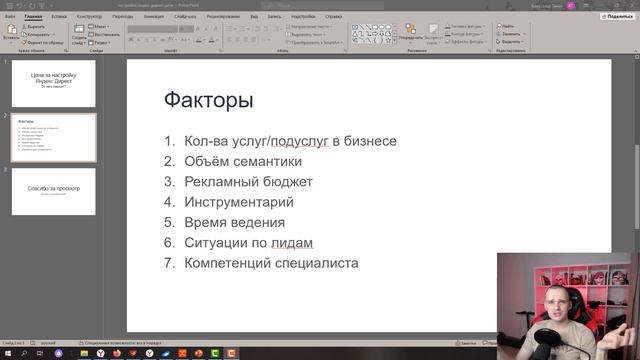Click the Поделиться (Share) button
Viewport: 640px width, 360px height.
click(x=618, y=16)
